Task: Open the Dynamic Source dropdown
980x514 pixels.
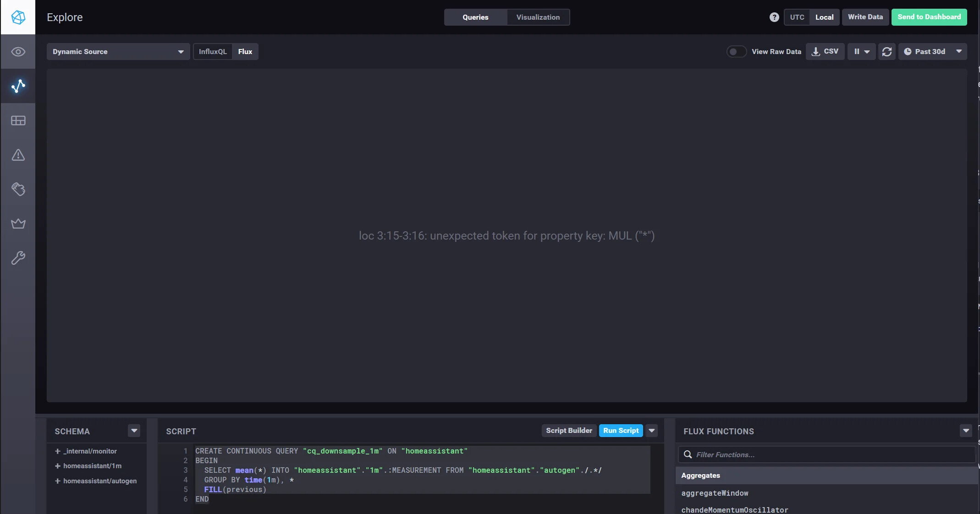Action: pos(118,51)
